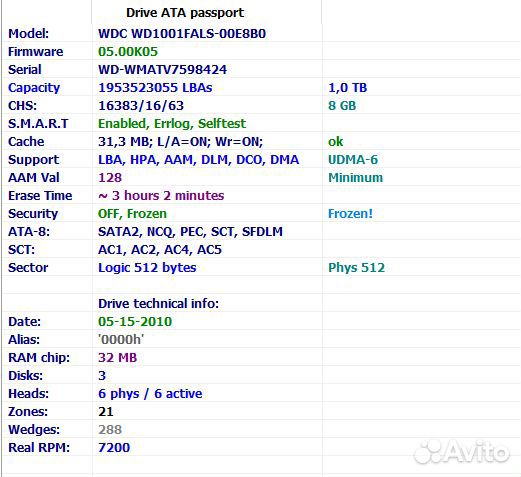The width and height of the screenshot is (521, 477).
Task: Click the Alias: label
Action: click(24, 340)
